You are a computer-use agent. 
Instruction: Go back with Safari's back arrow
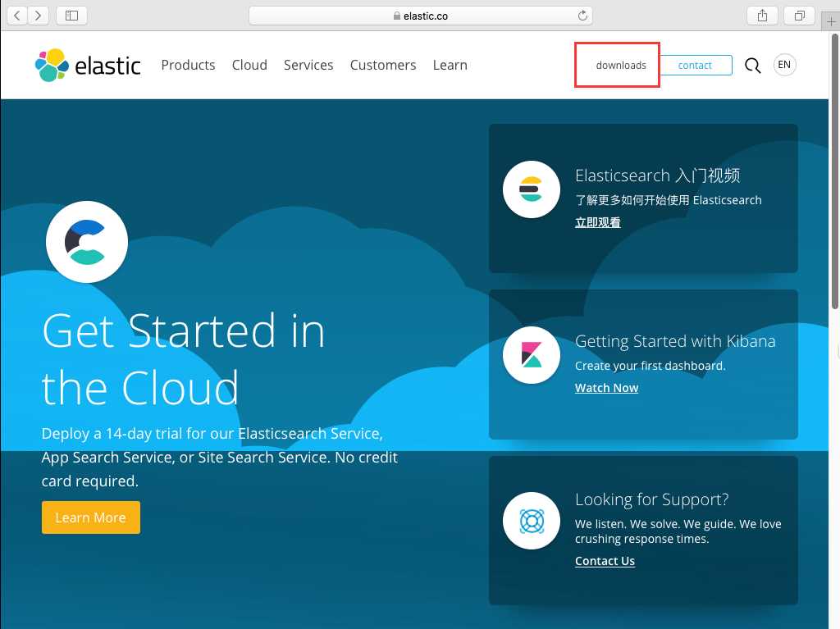click(x=17, y=16)
